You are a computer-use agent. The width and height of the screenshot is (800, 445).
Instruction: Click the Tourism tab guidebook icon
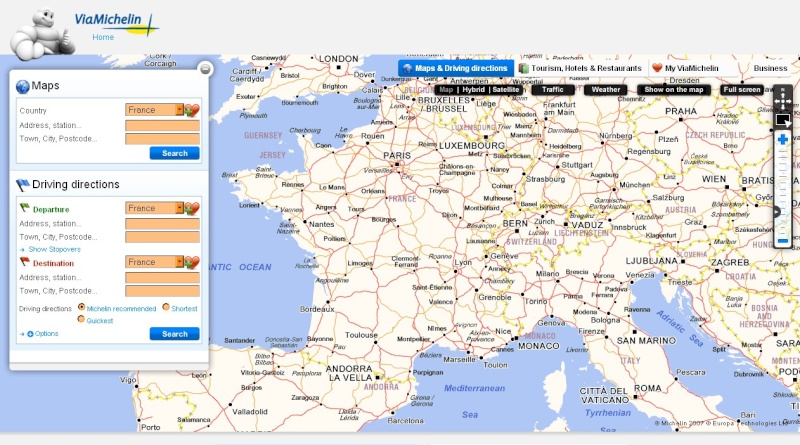click(523, 68)
